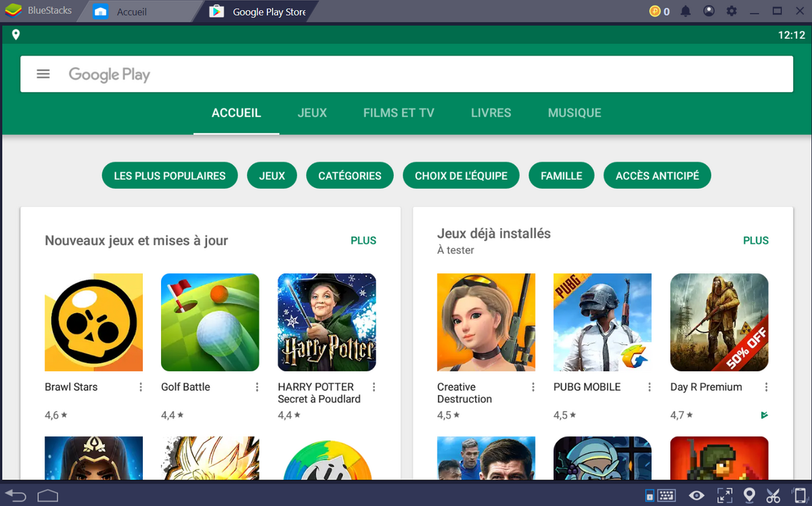The image size is (812, 506).
Task: Open the Google Play navigation menu
Action: coord(43,74)
